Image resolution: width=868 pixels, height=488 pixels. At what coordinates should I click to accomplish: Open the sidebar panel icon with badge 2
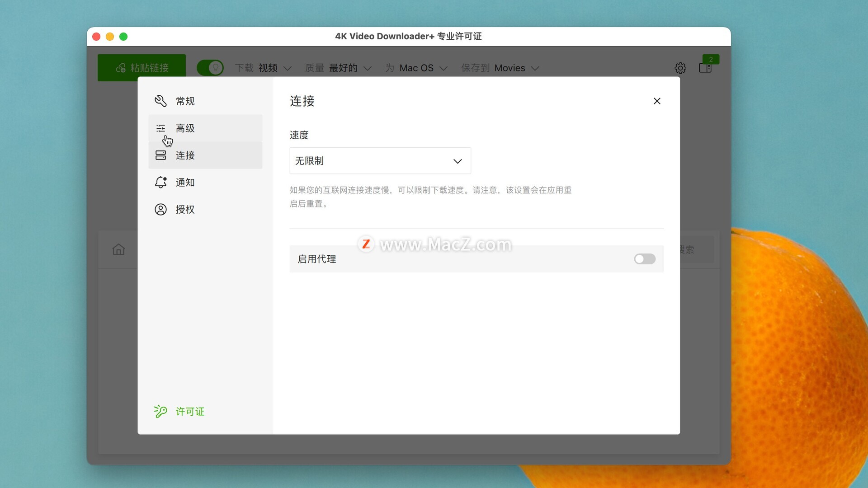tap(705, 68)
